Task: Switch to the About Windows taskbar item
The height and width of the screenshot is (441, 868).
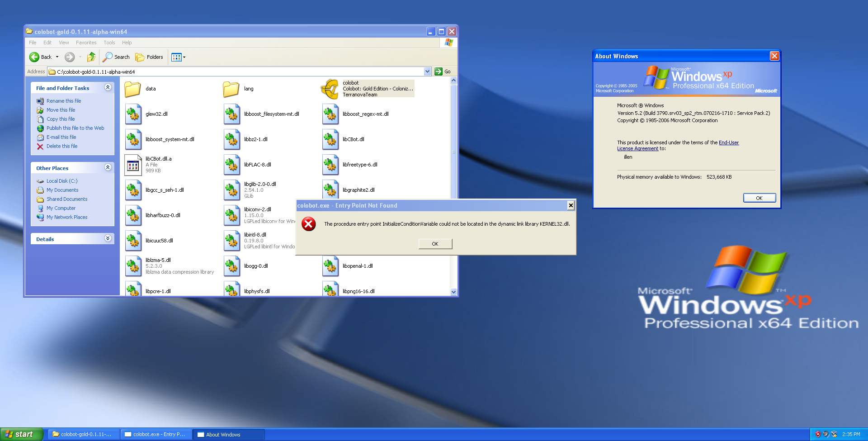Action: click(228, 434)
